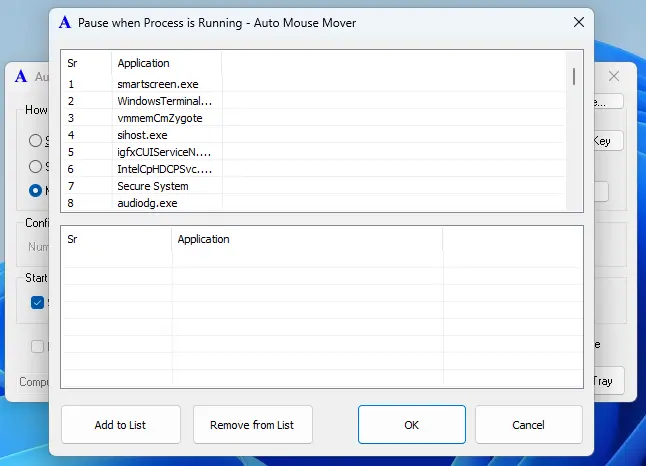646x466 pixels.
Task: Uncheck the Start section checkbox in background window
Action: click(x=37, y=302)
